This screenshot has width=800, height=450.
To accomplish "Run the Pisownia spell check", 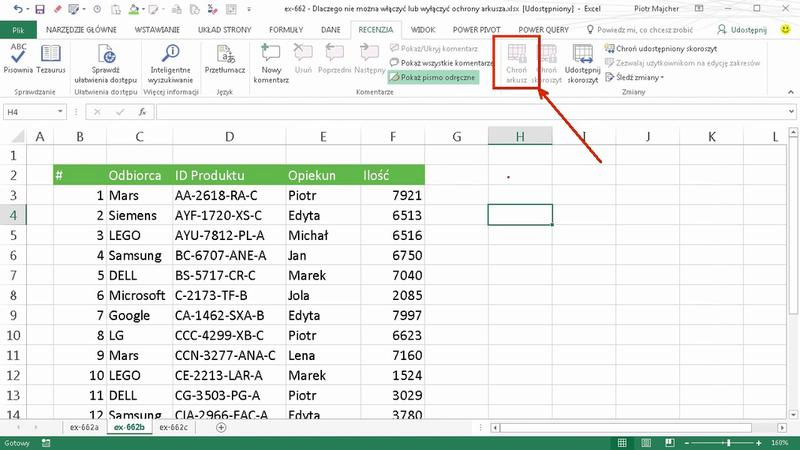I will (x=18, y=59).
